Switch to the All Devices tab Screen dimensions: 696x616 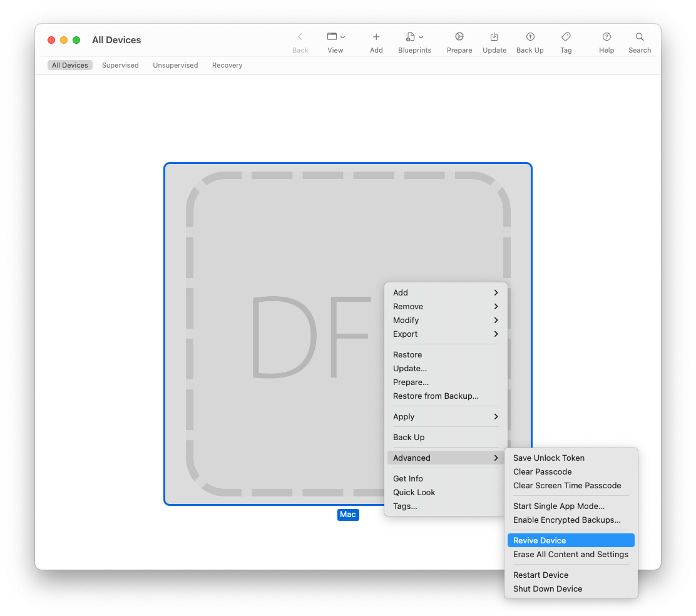click(69, 65)
